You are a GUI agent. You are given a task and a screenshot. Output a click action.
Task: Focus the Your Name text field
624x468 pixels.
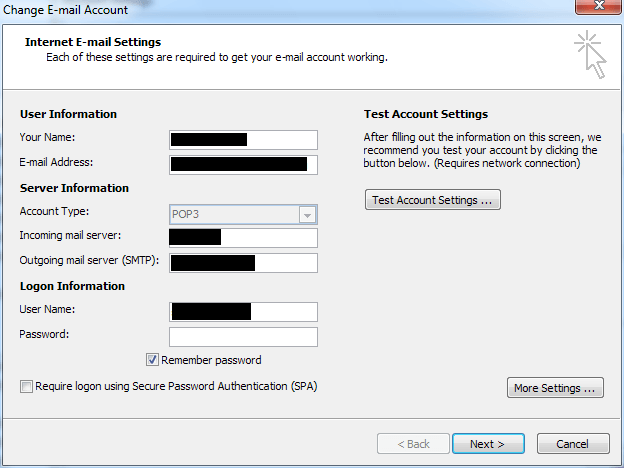click(243, 139)
